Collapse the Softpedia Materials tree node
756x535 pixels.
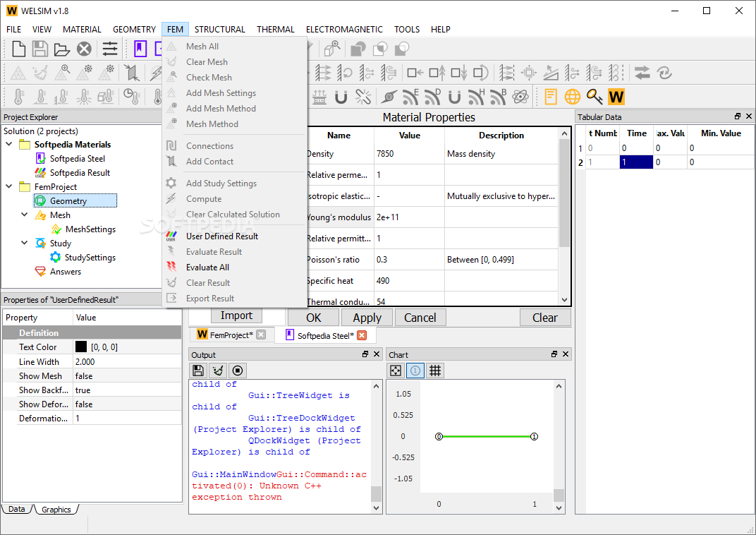9,144
